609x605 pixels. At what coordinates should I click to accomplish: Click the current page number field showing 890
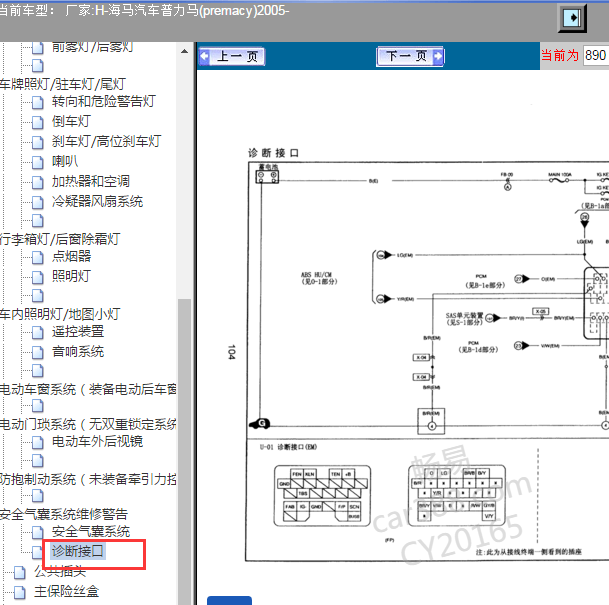tap(596, 56)
